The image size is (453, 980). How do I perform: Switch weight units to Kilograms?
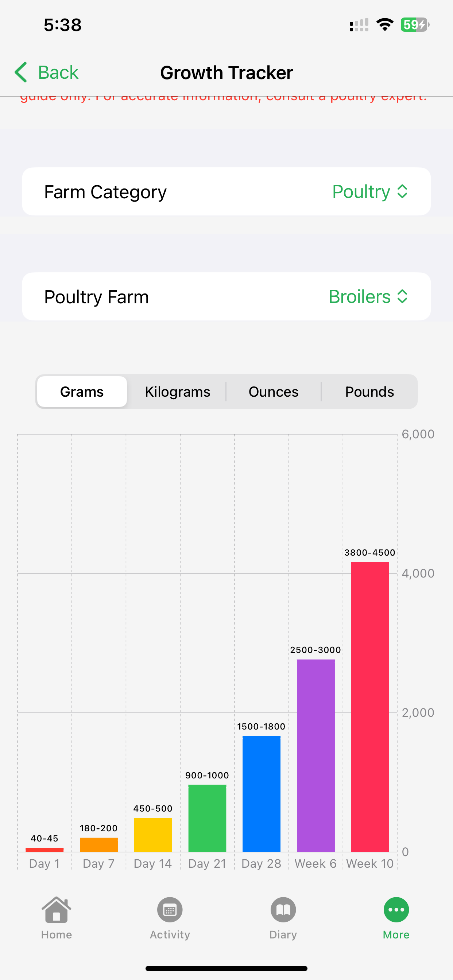coord(177,392)
